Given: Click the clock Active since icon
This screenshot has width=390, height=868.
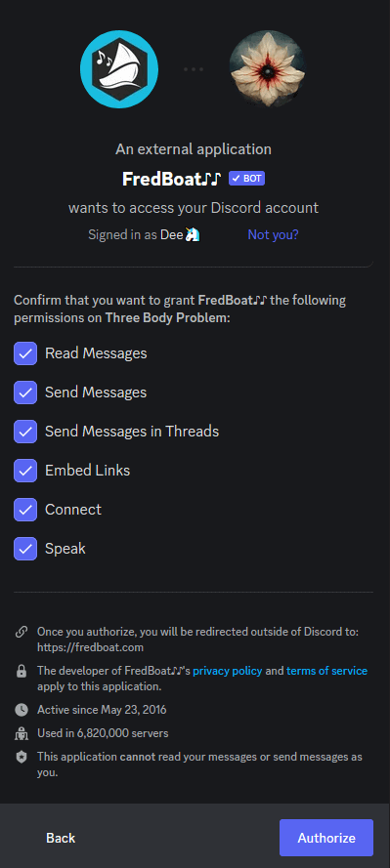Looking at the screenshot, I should (x=22, y=710).
